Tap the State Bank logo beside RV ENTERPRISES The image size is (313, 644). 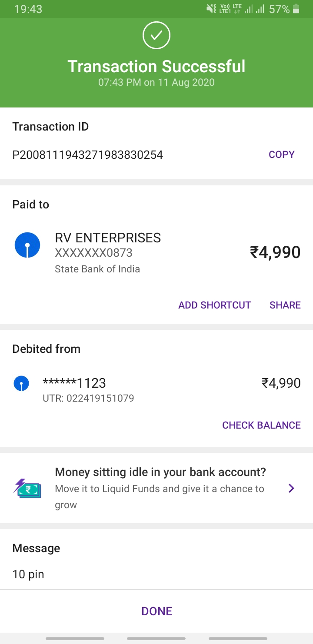[x=27, y=245]
